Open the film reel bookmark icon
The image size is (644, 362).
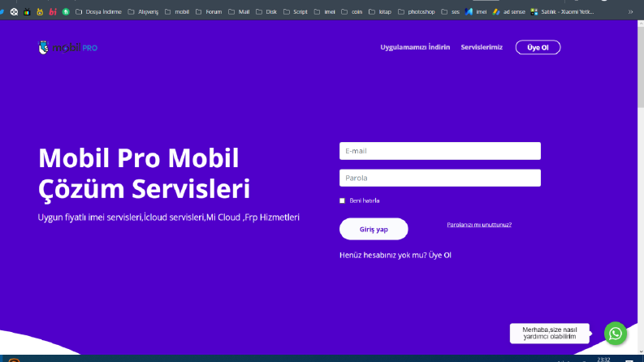click(14, 12)
